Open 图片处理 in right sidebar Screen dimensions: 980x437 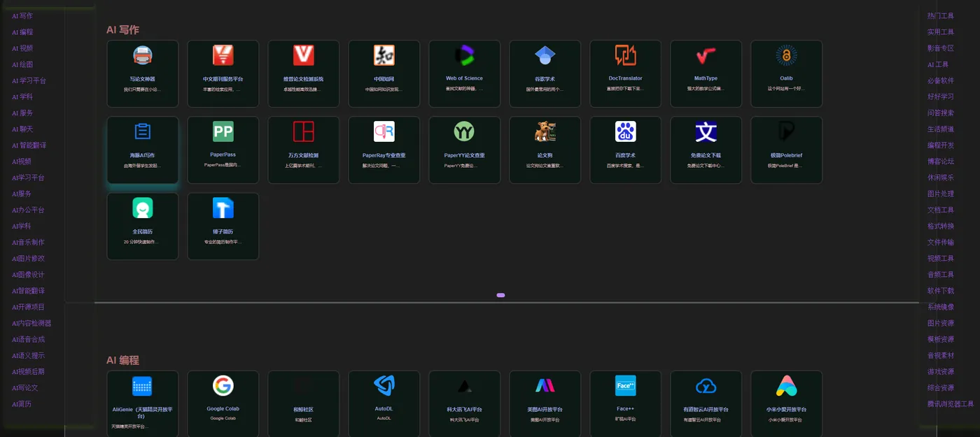[941, 194]
